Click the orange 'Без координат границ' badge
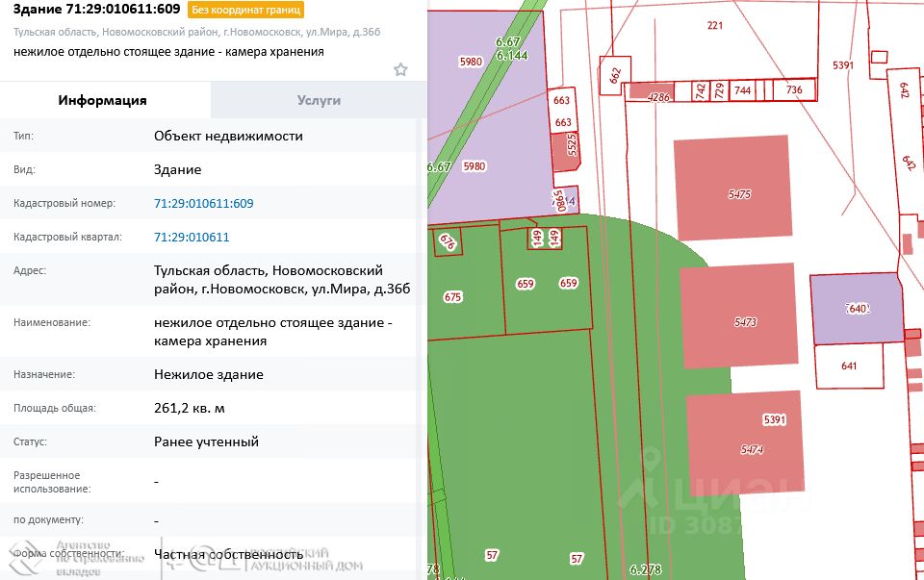Viewport: 924px width, 580px height. (245, 10)
